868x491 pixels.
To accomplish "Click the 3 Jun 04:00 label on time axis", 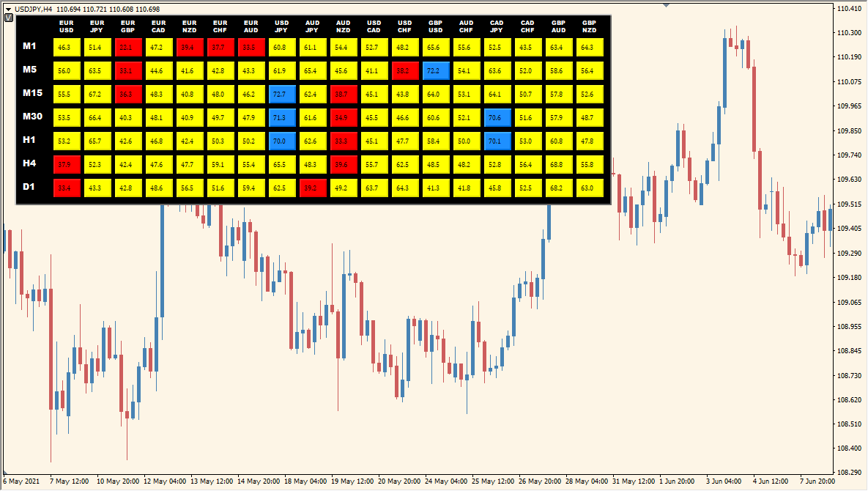I will (x=722, y=481).
